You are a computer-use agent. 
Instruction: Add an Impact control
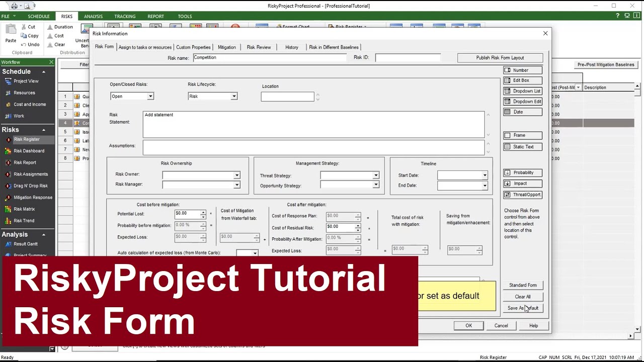523,184
